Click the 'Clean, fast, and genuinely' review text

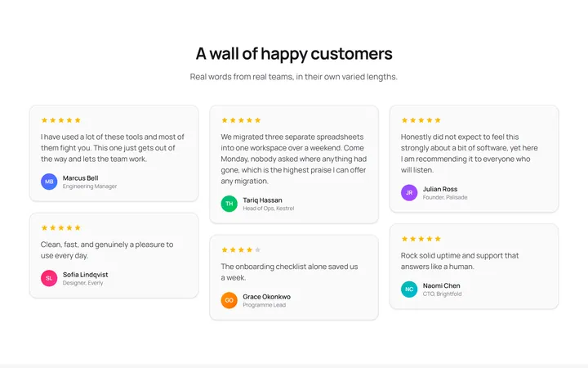(x=107, y=249)
